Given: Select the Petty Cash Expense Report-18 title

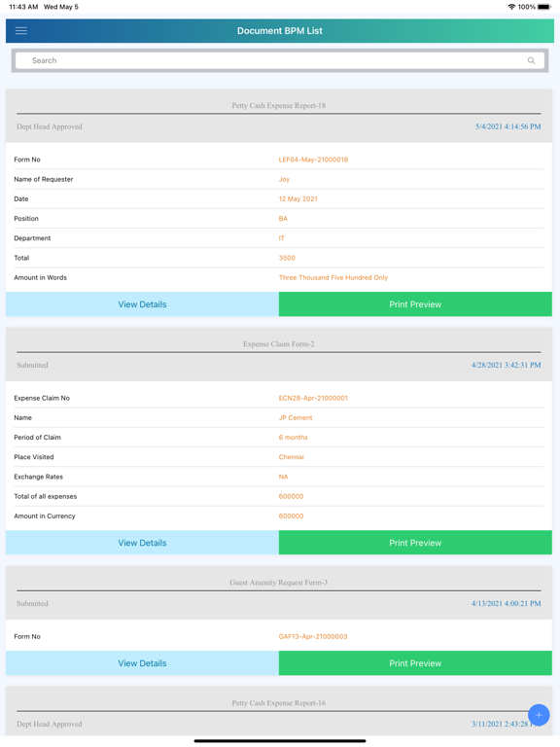Looking at the screenshot, I should pos(279,105).
